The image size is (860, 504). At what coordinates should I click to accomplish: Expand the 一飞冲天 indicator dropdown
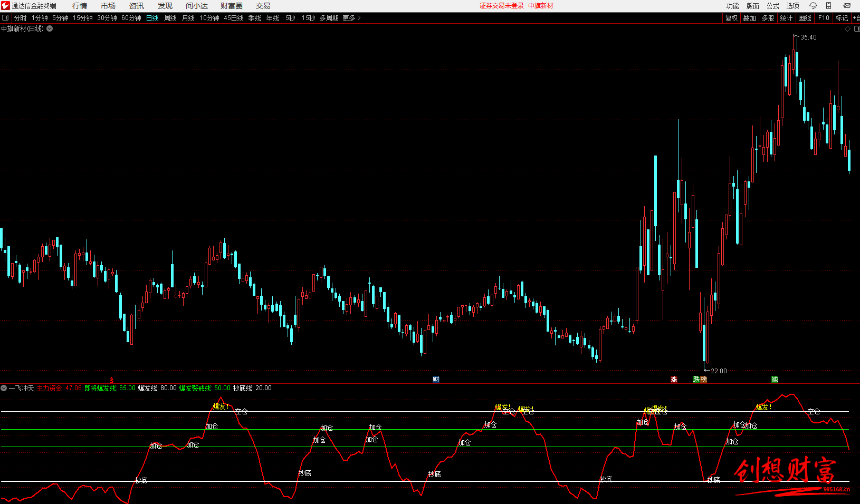pyautogui.click(x=4, y=388)
